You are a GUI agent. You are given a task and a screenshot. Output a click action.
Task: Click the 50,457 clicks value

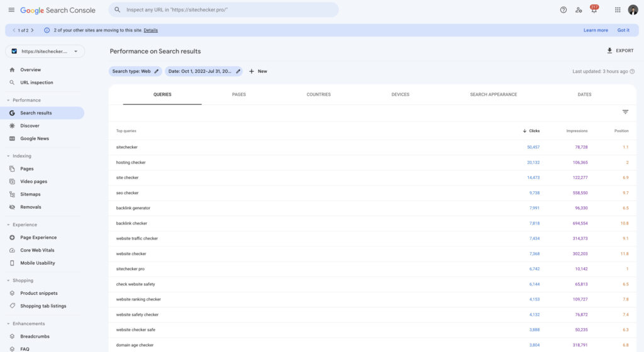533,147
